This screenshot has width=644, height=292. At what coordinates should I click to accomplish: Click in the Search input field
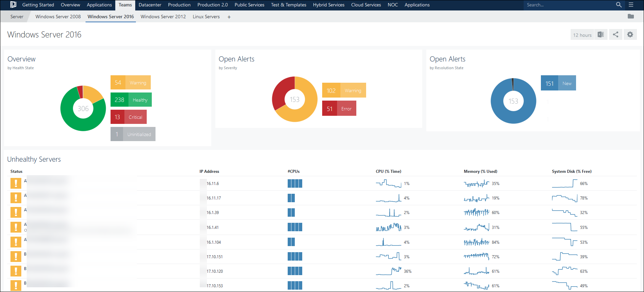pyautogui.click(x=569, y=5)
